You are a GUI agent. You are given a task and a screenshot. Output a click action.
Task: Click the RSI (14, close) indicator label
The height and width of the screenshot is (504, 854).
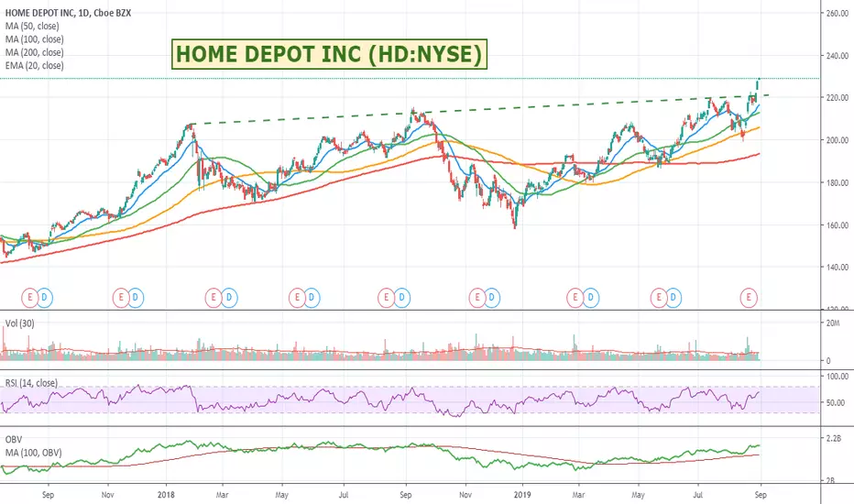31,383
